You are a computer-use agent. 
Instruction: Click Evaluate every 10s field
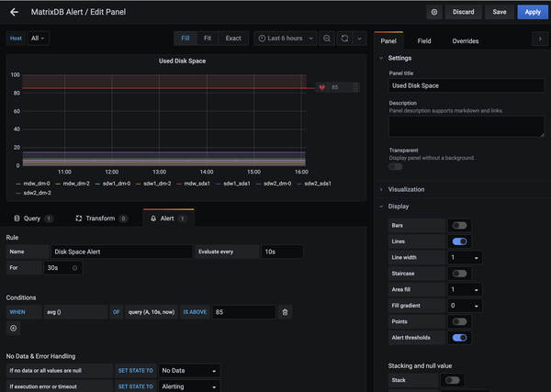tap(282, 252)
